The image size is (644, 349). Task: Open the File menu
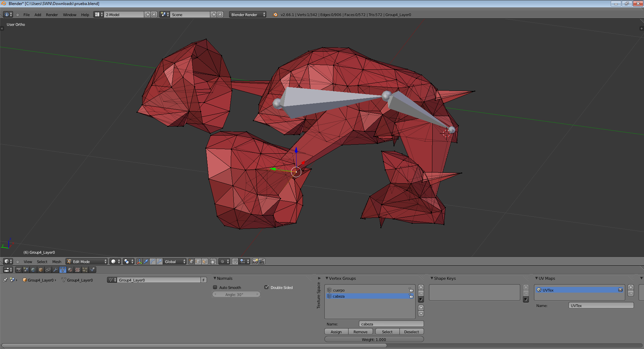26,15
